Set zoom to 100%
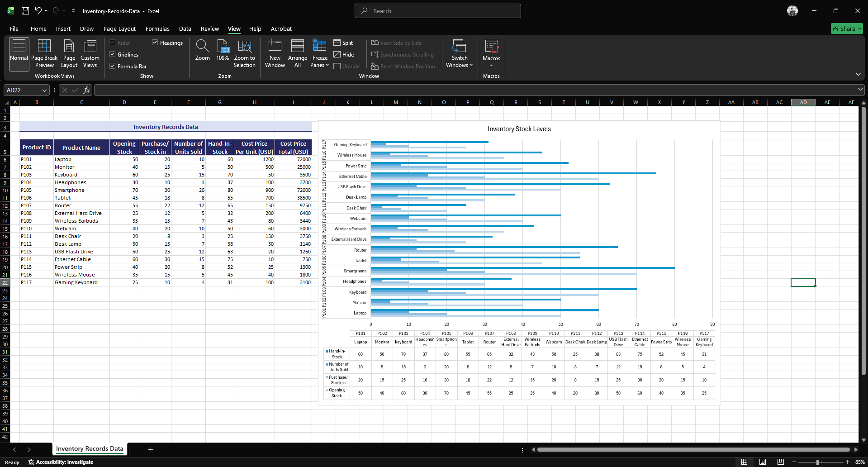 coord(223,50)
